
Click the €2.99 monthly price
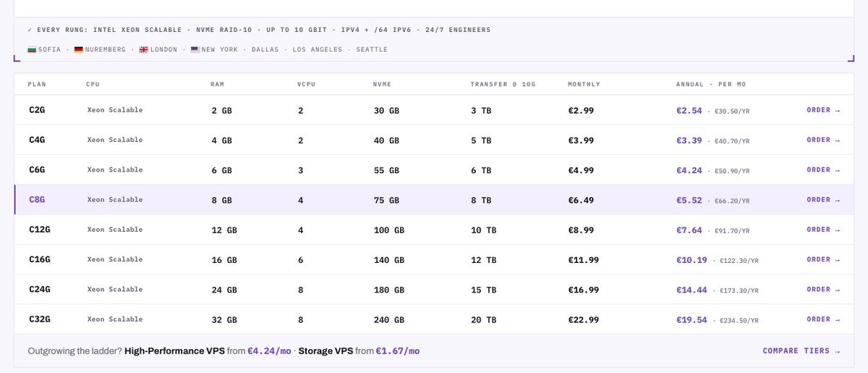coord(582,111)
